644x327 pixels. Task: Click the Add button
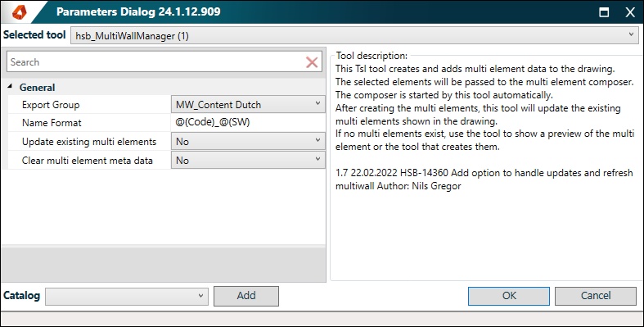pos(246,296)
